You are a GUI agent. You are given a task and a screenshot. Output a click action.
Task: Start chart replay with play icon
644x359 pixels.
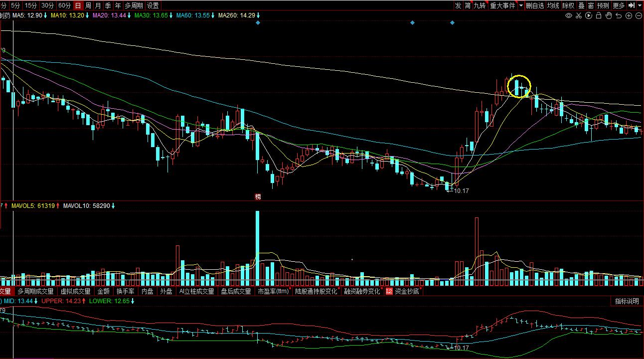point(589,15)
